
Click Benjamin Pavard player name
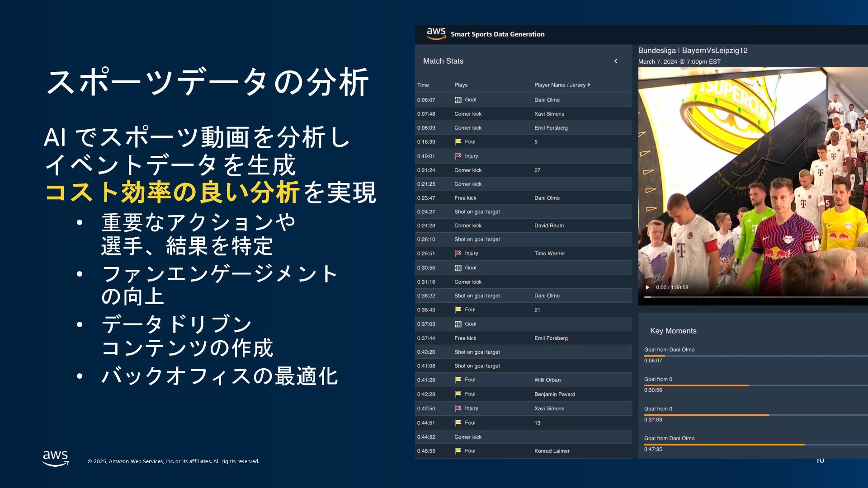click(x=555, y=394)
